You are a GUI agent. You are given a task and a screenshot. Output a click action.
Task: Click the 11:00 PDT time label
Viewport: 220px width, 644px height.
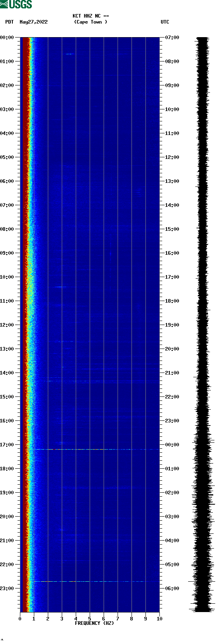(x=7, y=301)
